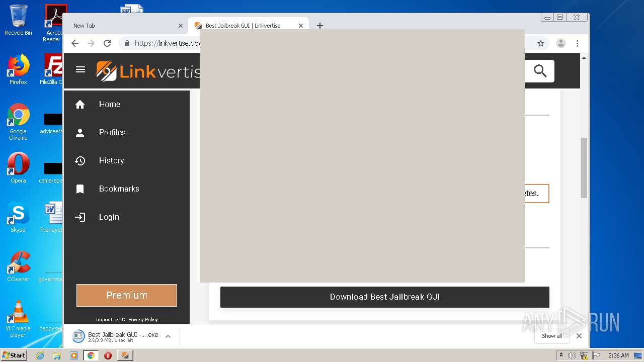Click the History clock icon
The width and height of the screenshot is (644, 362).
(80, 160)
